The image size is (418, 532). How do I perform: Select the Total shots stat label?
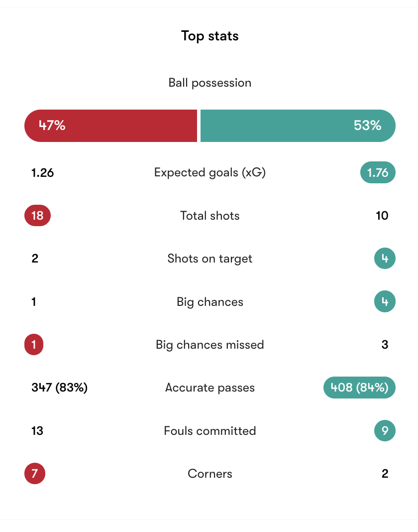click(209, 216)
